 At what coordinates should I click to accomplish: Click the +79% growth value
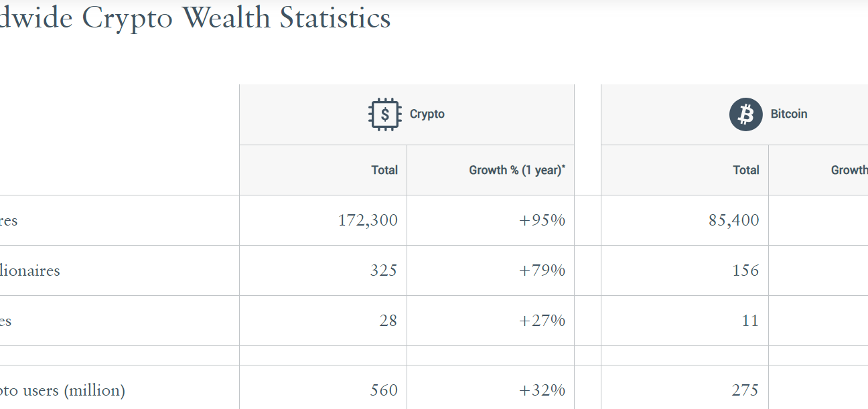point(542,270)
